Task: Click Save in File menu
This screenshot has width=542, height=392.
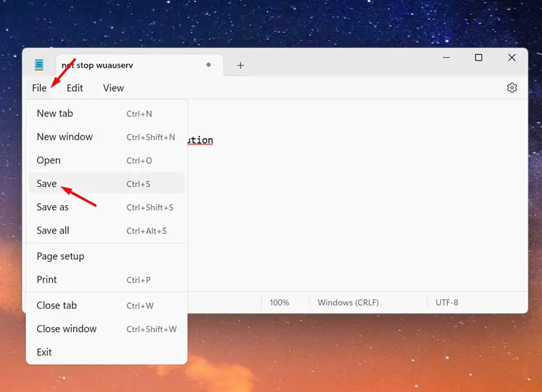Action: pyautogui.click(x=106, y=183)
